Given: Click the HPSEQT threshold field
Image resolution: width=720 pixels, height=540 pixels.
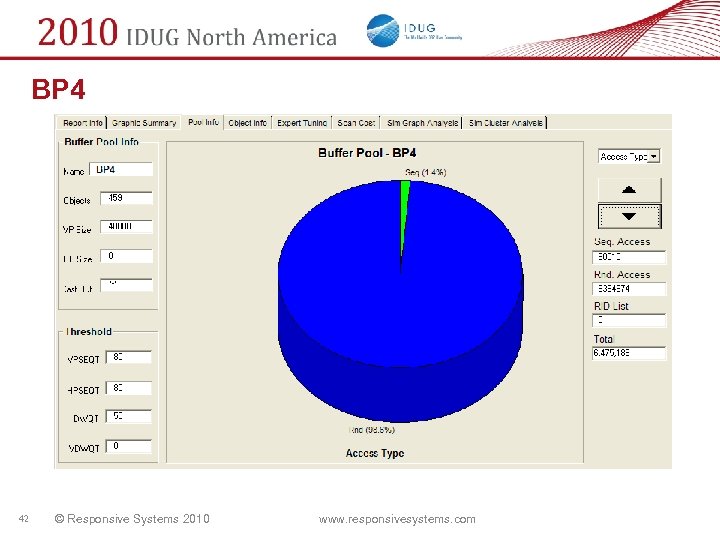Looking at the screenshot, I should (129, 388).
